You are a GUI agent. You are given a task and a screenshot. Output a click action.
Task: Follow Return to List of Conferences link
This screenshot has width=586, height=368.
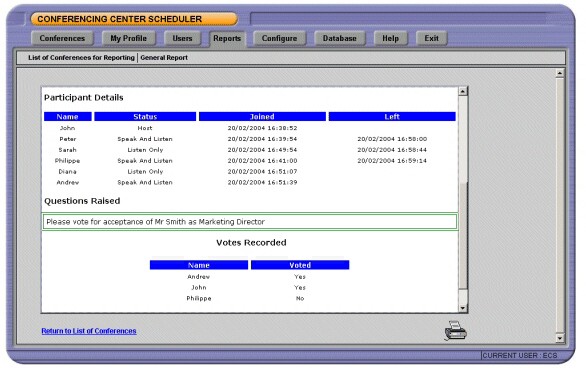tap(89, 331)
